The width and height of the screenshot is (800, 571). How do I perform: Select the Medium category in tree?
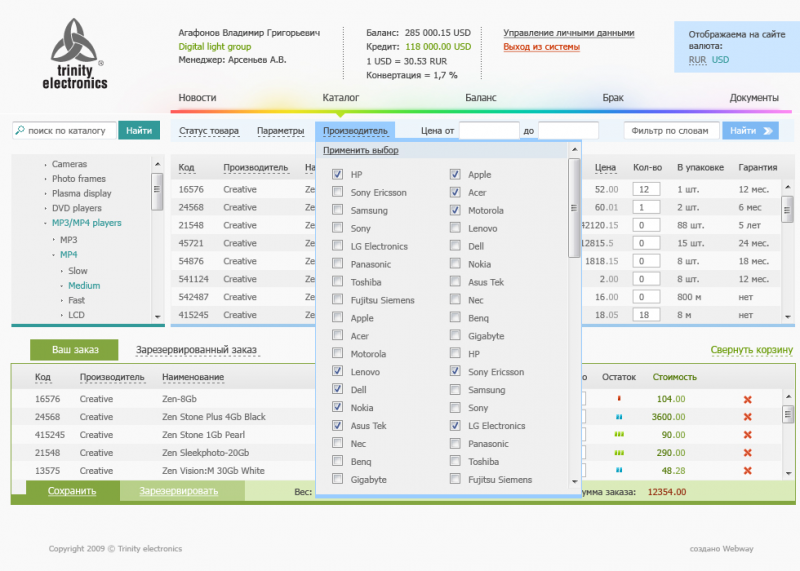pos(84,285)
